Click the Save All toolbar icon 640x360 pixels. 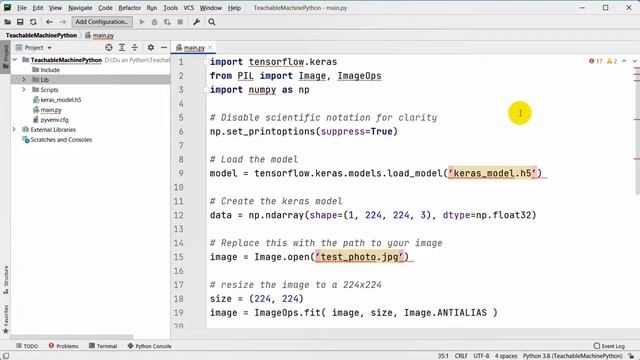[20, 22]
